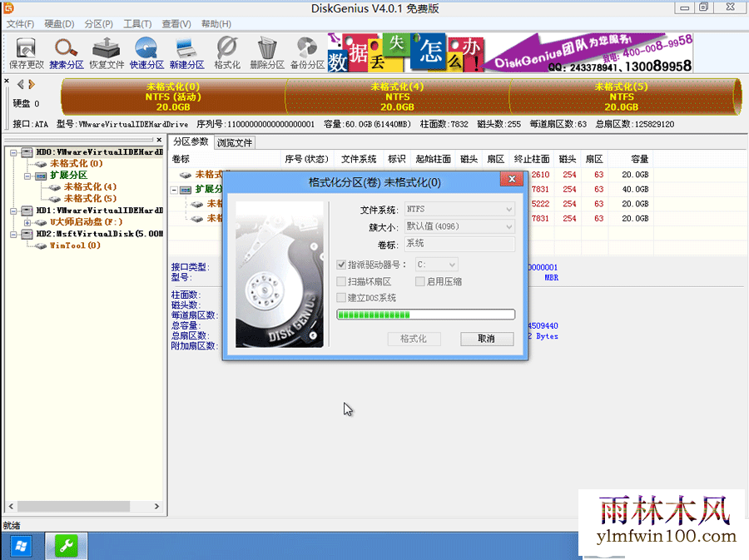Click the 取消 button in format dialog
Screen dimensions: 749x560
point(487,339)
